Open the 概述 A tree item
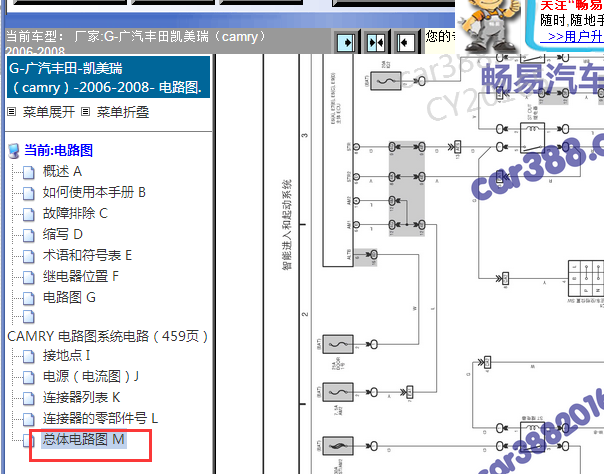604x474 pixels. pos(62,171)
